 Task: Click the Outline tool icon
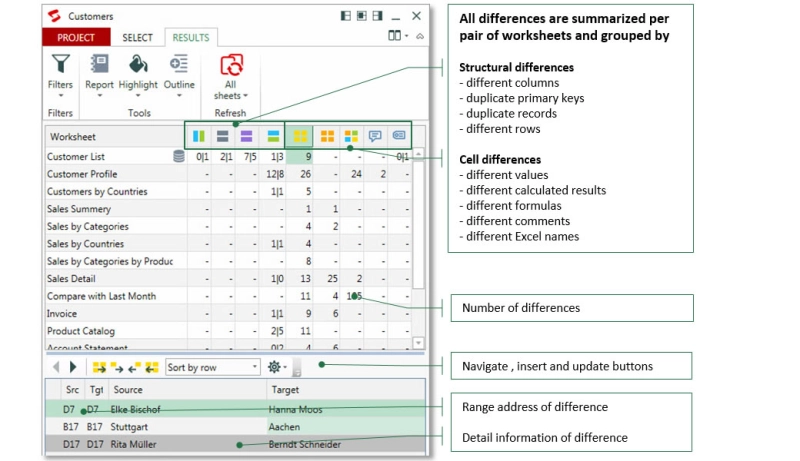[x=179, y=65]
